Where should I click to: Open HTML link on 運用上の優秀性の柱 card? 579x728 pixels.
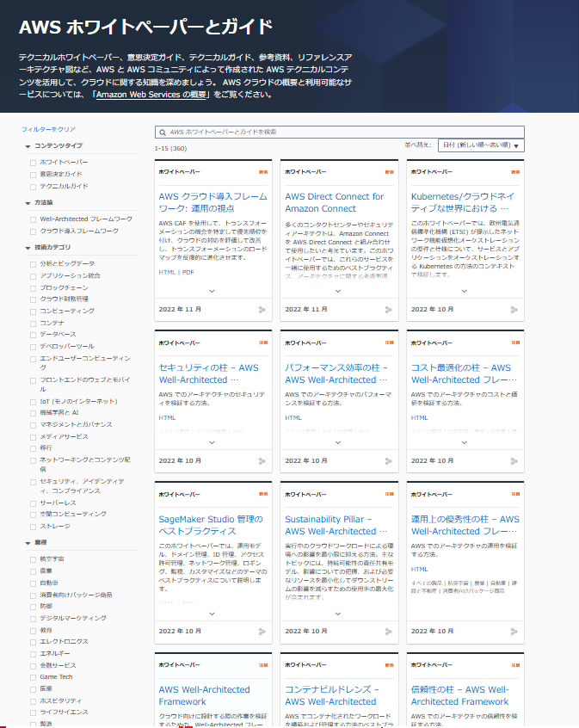point(419,569)
